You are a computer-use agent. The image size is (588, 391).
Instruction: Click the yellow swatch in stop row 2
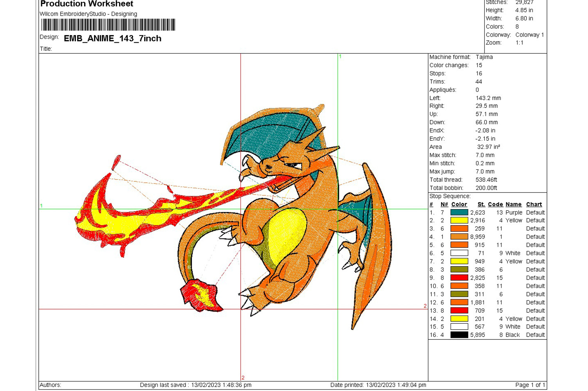coord(459,221)
